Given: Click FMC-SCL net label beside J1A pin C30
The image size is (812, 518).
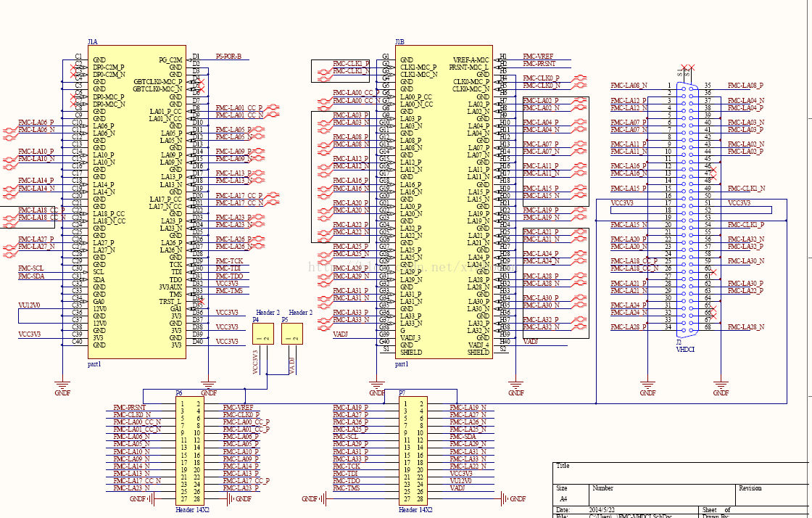Looking at the screenshot, I should 31,268.
